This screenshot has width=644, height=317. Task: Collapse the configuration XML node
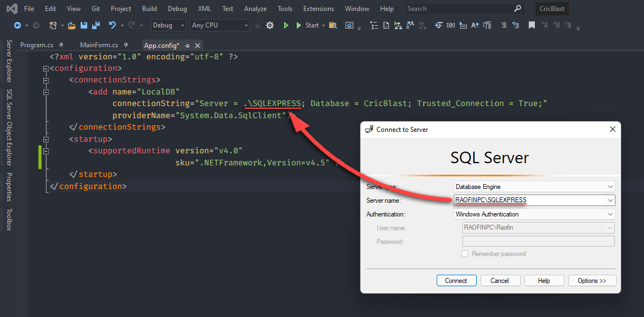(x=46, y=68)
